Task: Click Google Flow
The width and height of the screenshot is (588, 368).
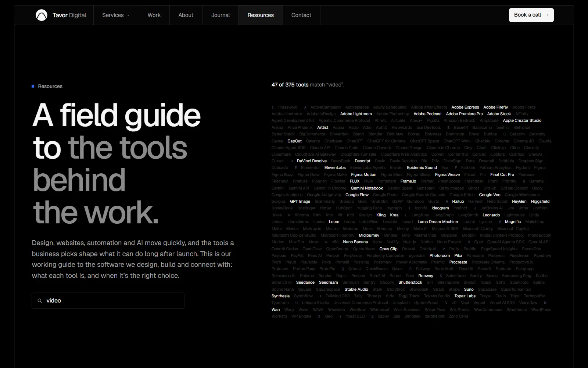Action: click(x=357, y=195)
